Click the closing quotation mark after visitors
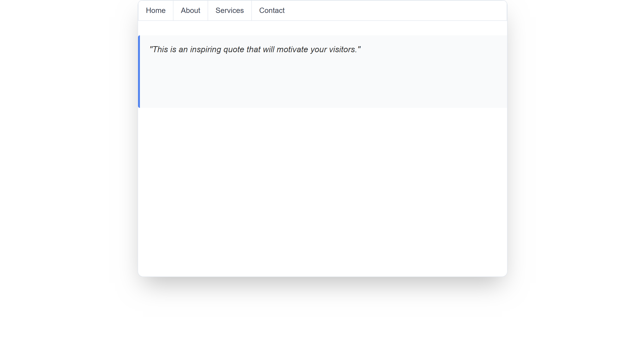Viewport: 644px width, 340px height. click(x=359, y=47)
